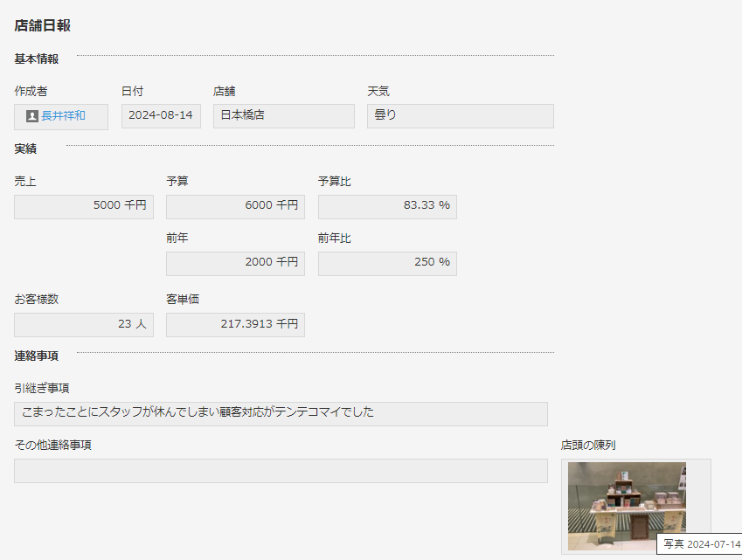
Task: Click the 店舗日報 page title
Action: pyautogui.click(x=42, y=25)
